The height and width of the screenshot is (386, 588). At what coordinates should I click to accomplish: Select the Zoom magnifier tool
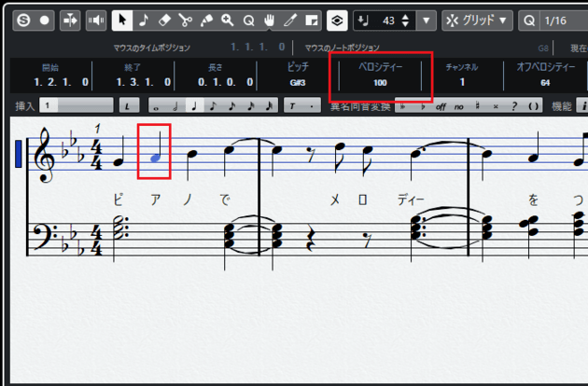227,20
